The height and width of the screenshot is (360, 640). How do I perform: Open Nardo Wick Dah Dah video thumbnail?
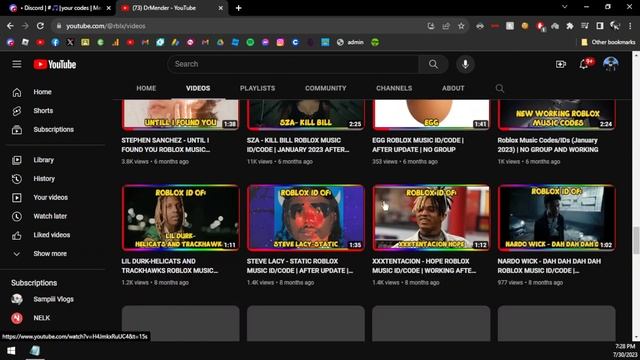(x=556, y=218)
